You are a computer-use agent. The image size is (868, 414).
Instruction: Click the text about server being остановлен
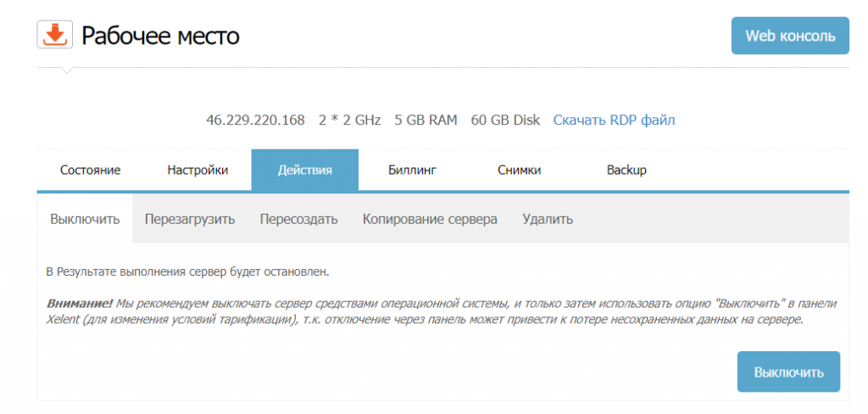pyautogui.click(x=187, y=272)
